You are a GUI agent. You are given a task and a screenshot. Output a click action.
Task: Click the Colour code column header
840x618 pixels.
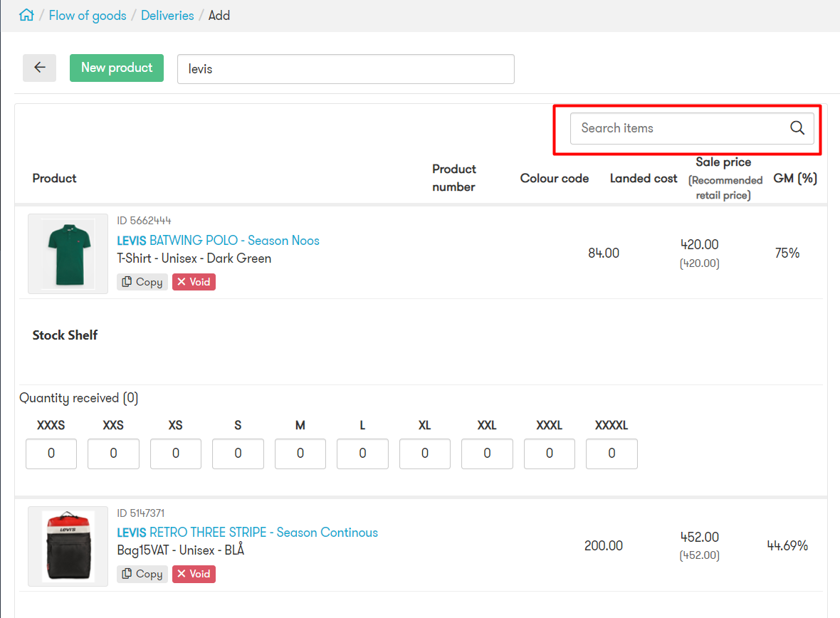(x=555, y=179)
